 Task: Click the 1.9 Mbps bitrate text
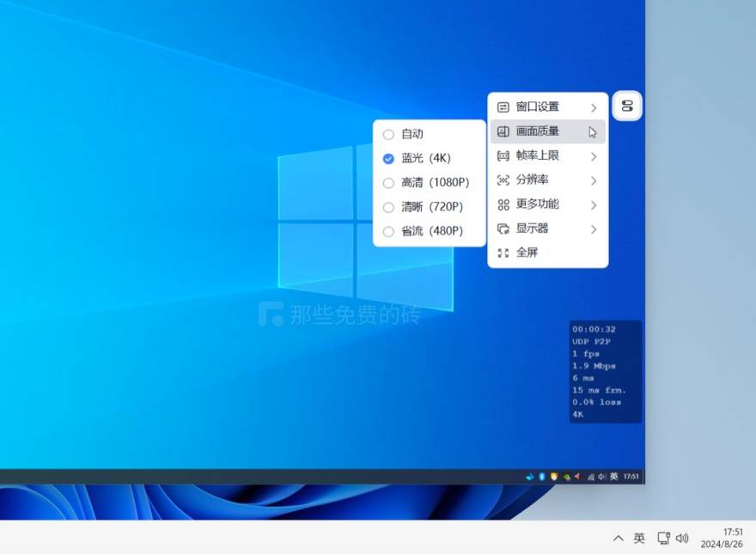pos(594,366)
